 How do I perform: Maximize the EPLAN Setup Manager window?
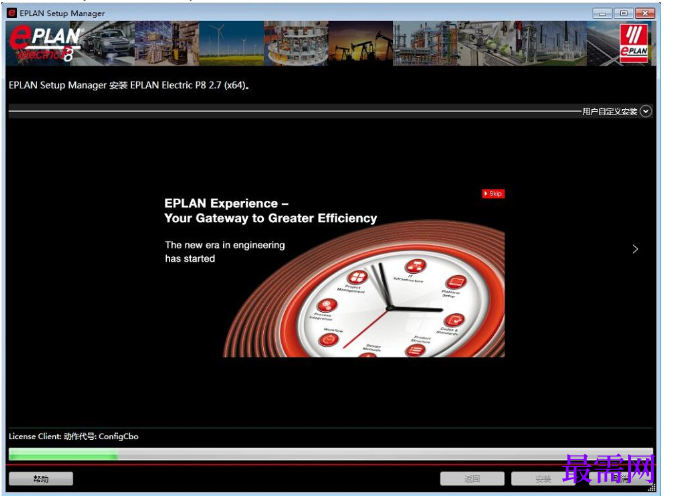[623, 13]
